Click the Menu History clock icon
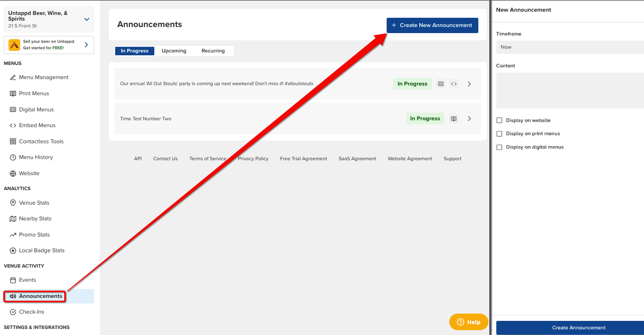644x335 pixels. (13, 157)
